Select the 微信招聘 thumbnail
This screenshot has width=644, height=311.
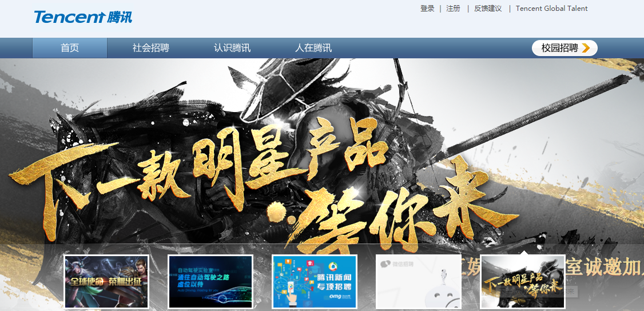419,281
